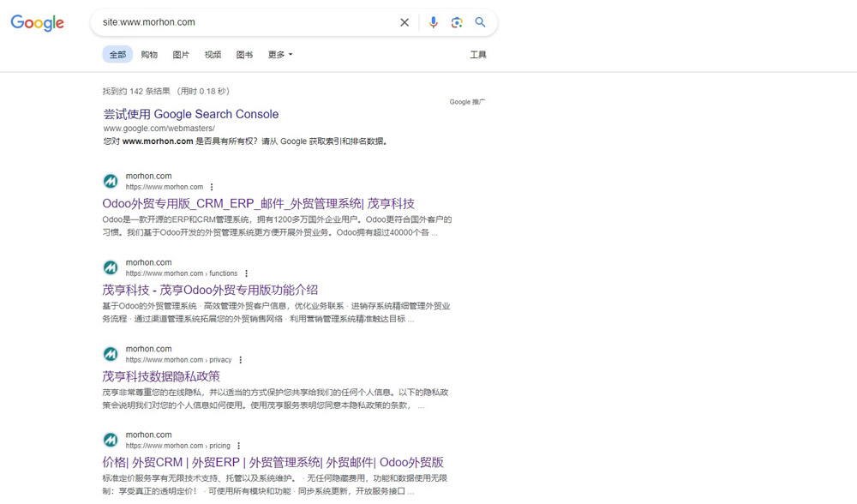This screenshot has width=857, height=504.
Task: Open three-dot menu next to https://www.morhon.com result
Action: [x=212, y=187]
